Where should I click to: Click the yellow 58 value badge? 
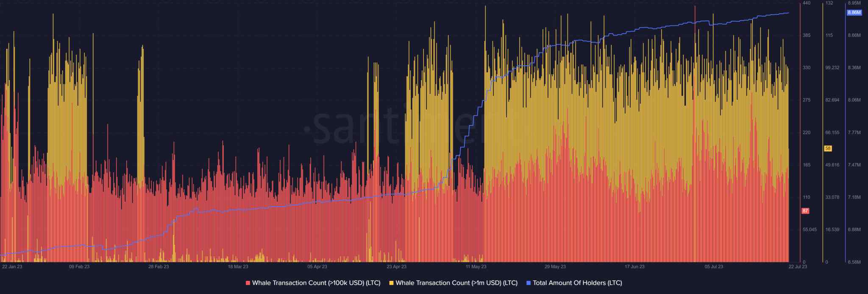tap(828, 148)
